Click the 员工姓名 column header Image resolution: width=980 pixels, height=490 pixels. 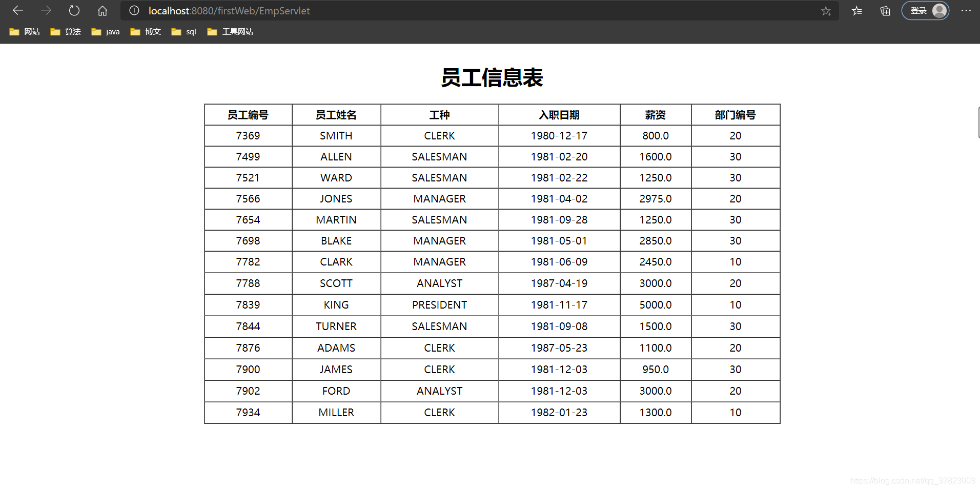[336, 115]
